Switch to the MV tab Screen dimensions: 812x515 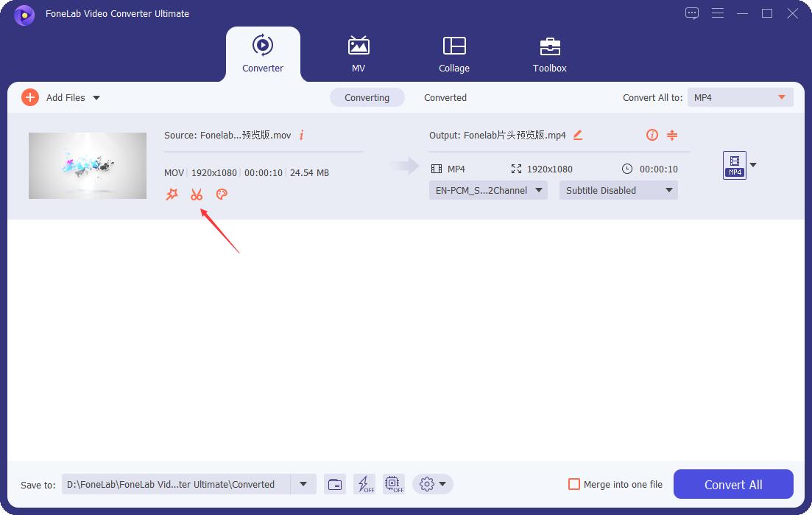(x=359, y=53)
